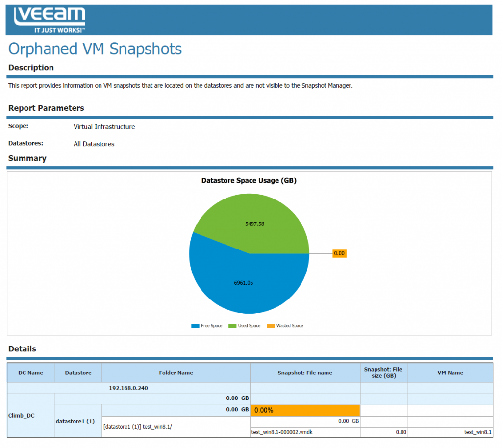Click the Datastore column header

click(x=78, y=373)
